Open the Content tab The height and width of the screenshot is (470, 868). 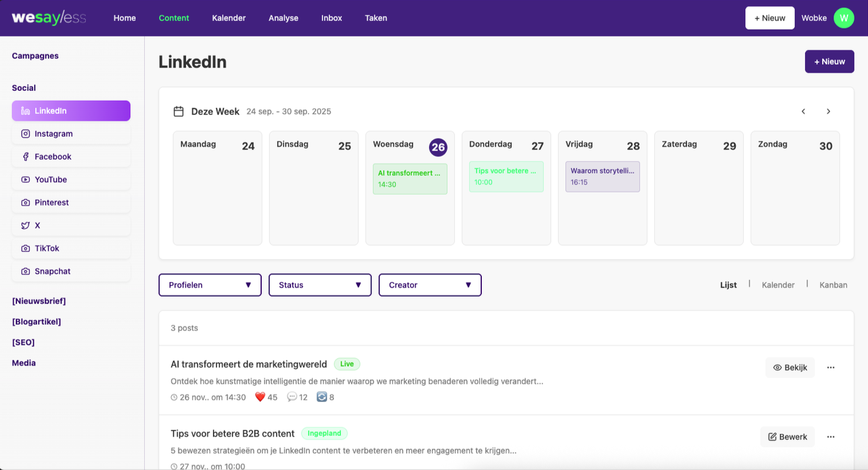(x=174, y=18)
